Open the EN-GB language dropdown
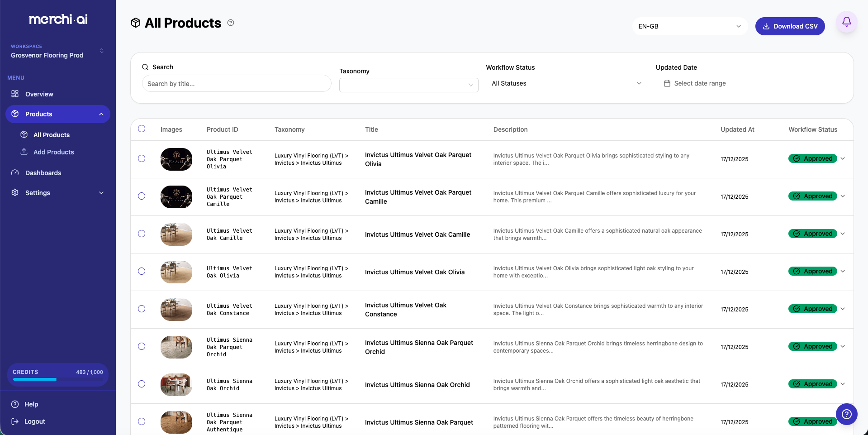This screenshot has width=868, height=435. tap(689, 26)
